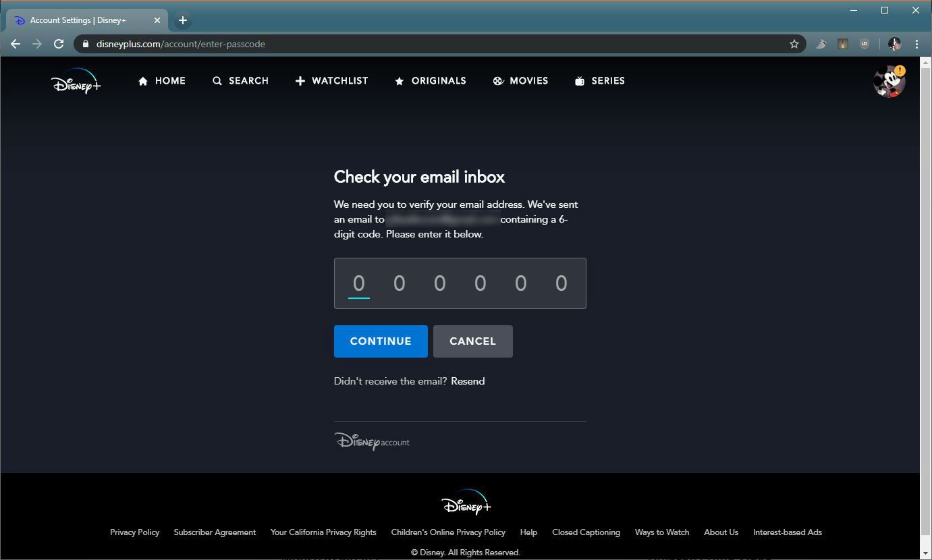Click the Disney+ logo in the header
Viewport: 932px width, 560px height.
76,81
